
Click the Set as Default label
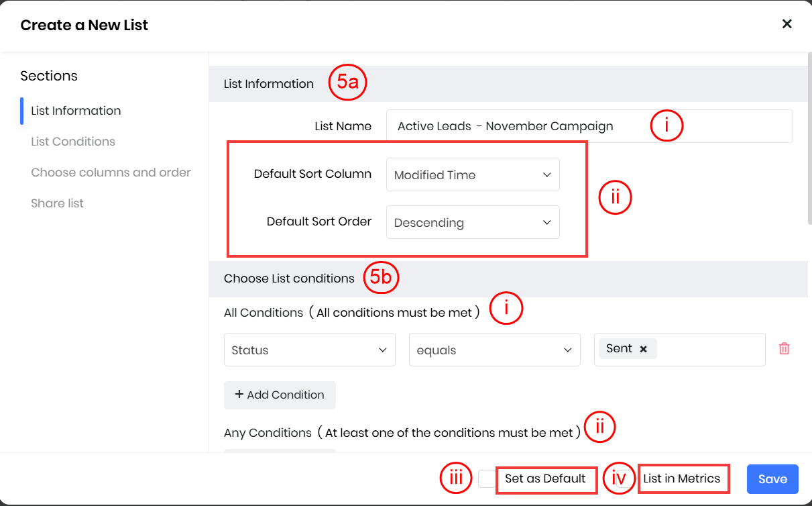pos(545,478)
